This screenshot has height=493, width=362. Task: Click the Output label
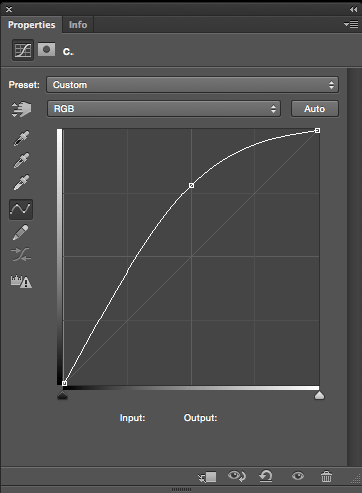(200, 418)
